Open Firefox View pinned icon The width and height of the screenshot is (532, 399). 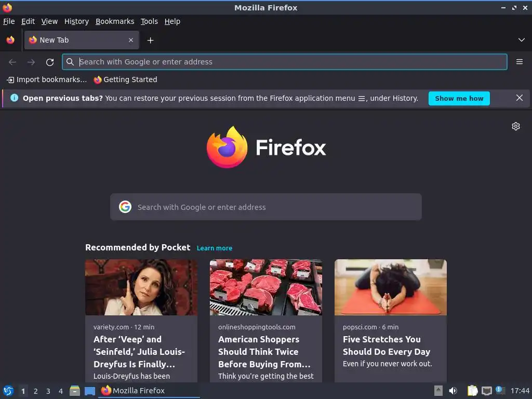click(10, 40)
